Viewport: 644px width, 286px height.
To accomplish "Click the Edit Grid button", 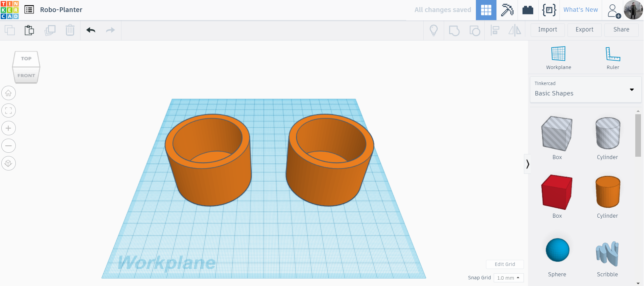I will 505,264.
